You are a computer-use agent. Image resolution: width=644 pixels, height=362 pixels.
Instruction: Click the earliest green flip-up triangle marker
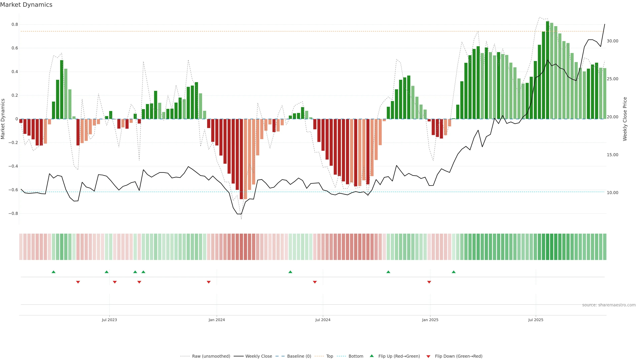(x=53, y=272)
